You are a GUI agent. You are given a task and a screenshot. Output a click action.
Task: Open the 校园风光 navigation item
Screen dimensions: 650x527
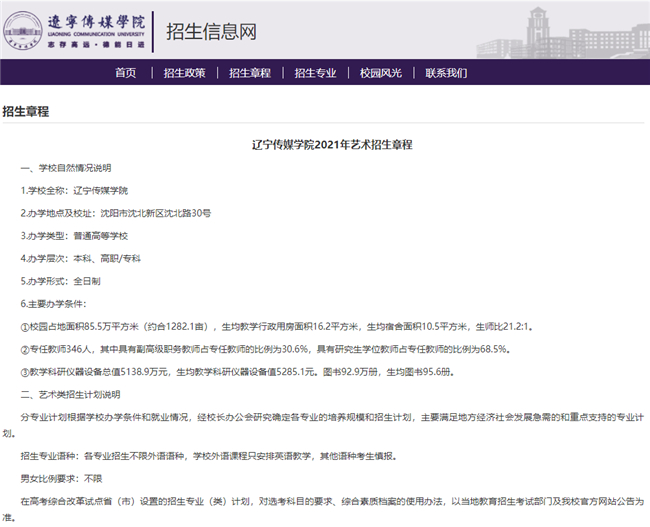click(x=381, y=73)
